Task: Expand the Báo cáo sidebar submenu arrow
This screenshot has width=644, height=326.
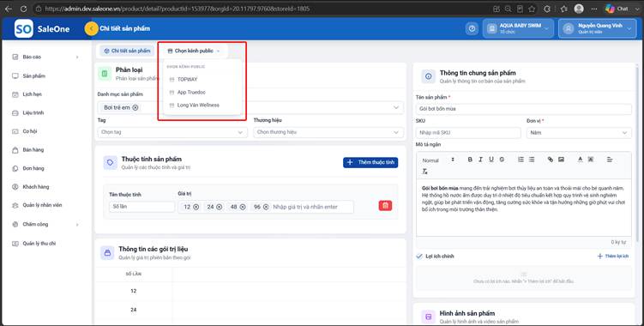Action: pos(77,57)
